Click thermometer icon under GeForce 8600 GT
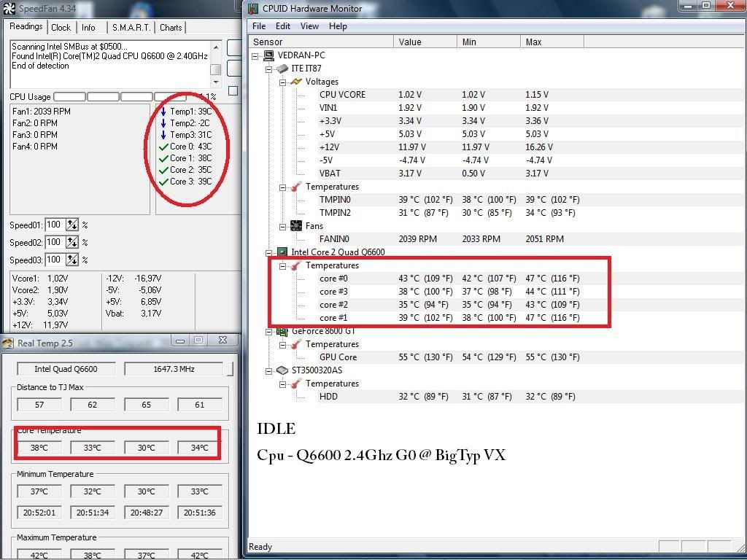747x560 pixels. point(296,344)
